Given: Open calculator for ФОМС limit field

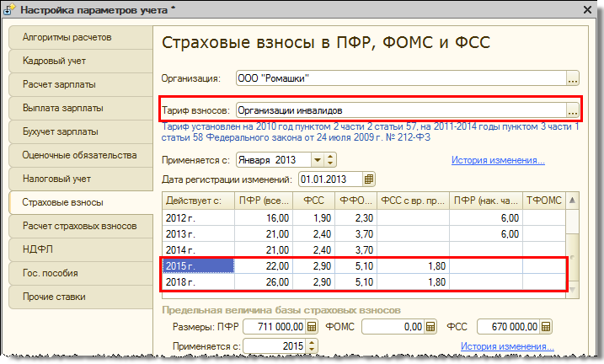Looking at the screenshot, I should (x=430, y=327).
